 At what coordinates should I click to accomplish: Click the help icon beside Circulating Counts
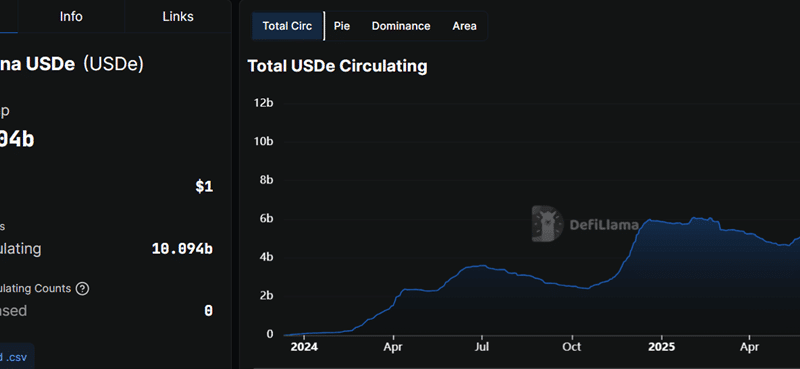click(x=82, y=289)
